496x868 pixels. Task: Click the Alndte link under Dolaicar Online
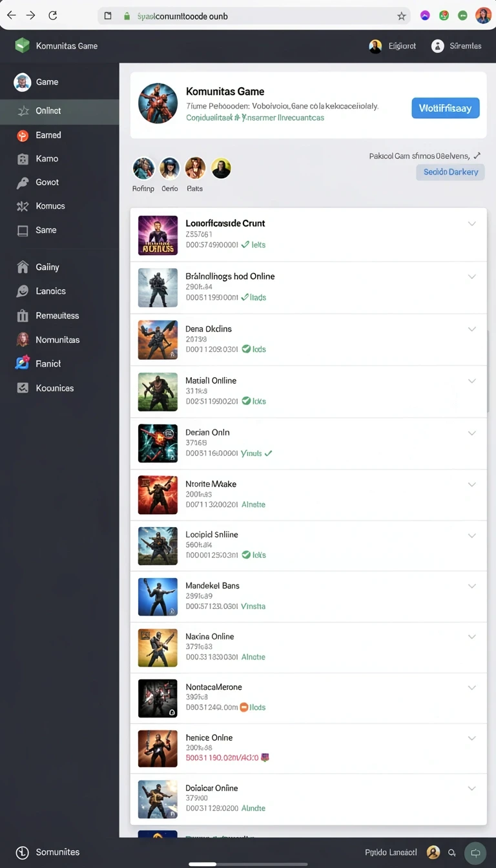click(253, 808)
